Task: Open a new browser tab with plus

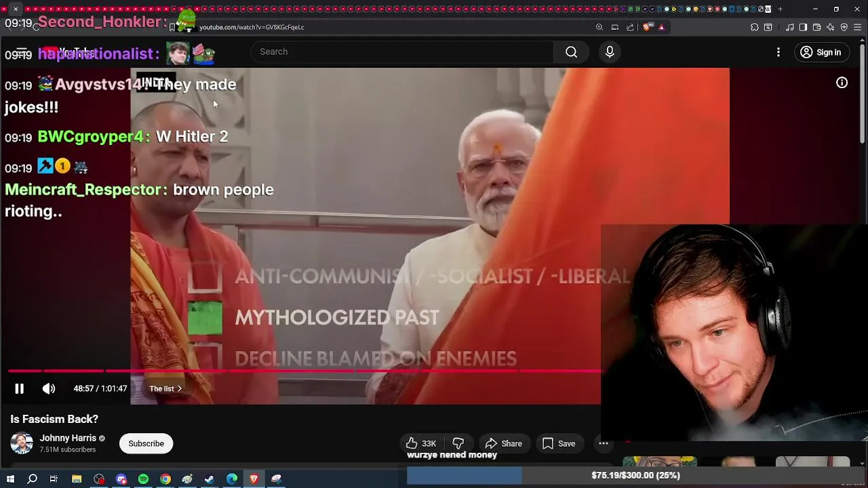Action: 780,9
